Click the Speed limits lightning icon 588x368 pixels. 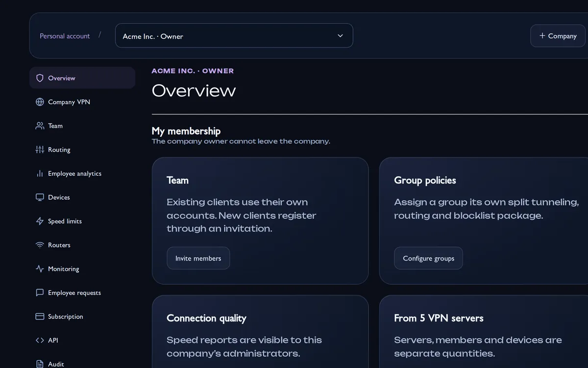pos(40,221)
